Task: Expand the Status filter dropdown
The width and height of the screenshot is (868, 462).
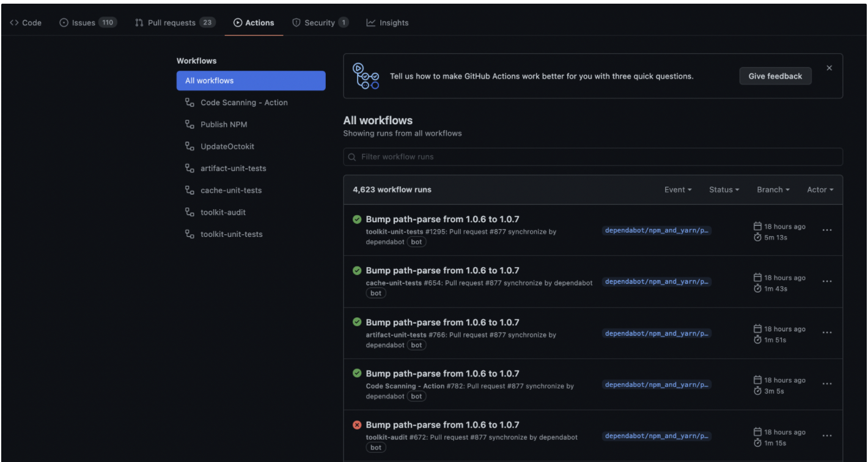Action: tap(724, 190)
